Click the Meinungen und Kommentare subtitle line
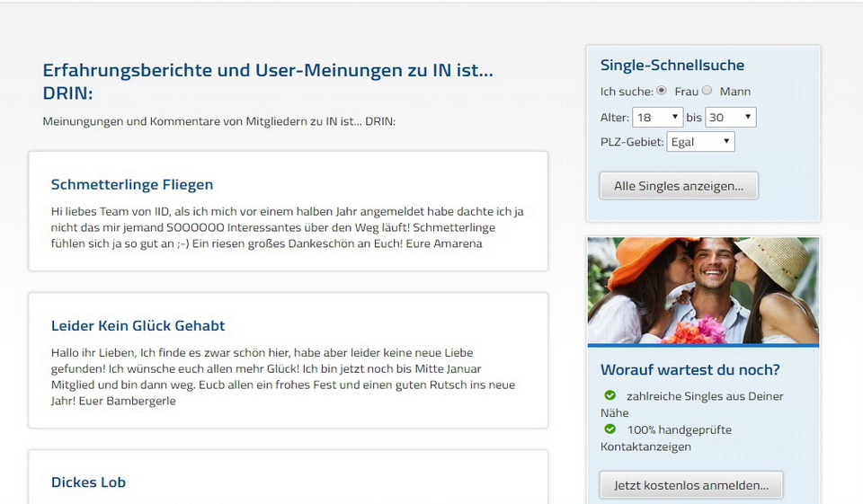863x504 pixels. tap(219, 121)
